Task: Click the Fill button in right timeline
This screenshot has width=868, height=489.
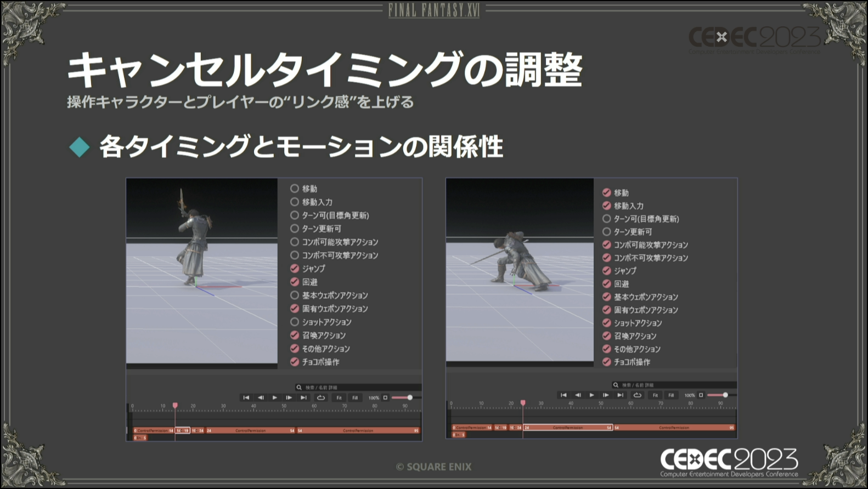Action: pos(671,395)
